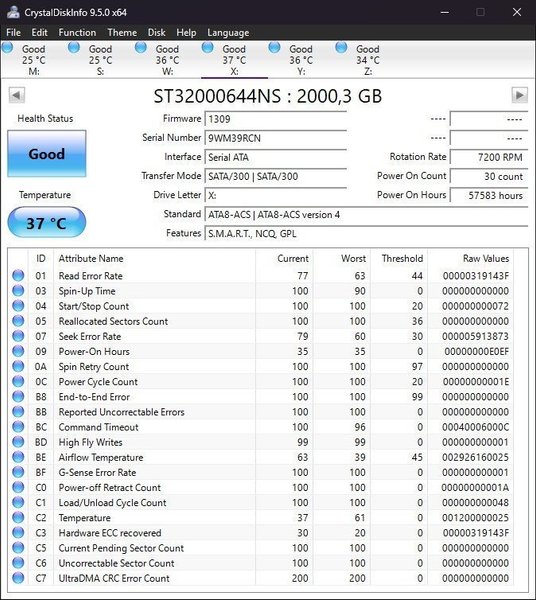Screen dimensions: 536x600
Task: Select the S: disk tab
Action: (x=101, y=60)
